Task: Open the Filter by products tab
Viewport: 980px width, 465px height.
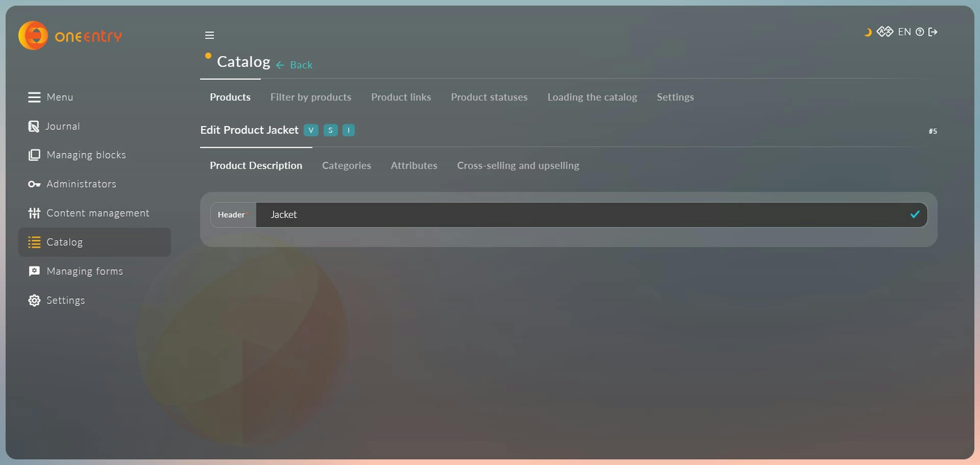Action: tap(311, 97)
